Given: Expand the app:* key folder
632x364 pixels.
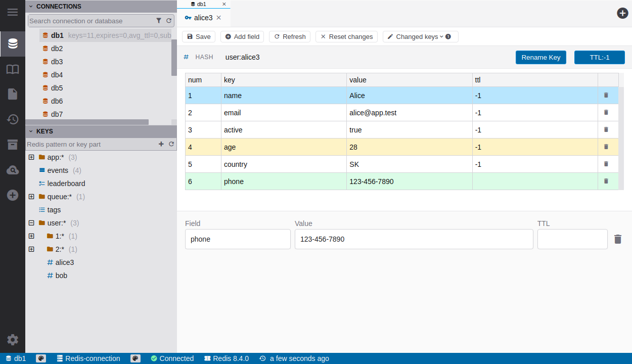Looking at the screenshot, I should point(31,157).
